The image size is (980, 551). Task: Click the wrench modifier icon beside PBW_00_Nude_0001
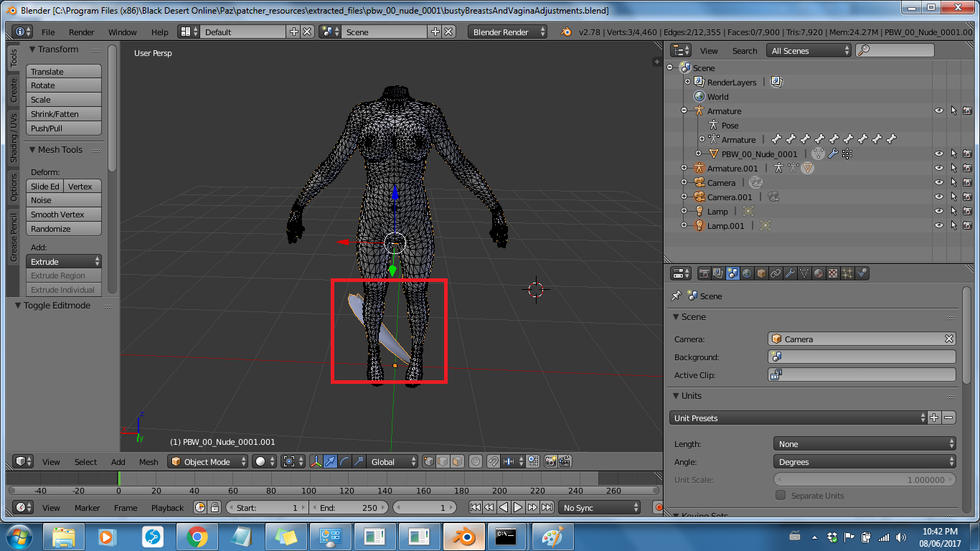click(x=832, y=154)
